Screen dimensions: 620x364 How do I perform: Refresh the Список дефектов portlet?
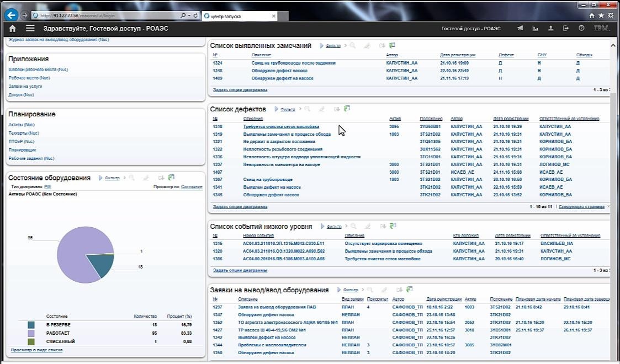pos(347,109)
